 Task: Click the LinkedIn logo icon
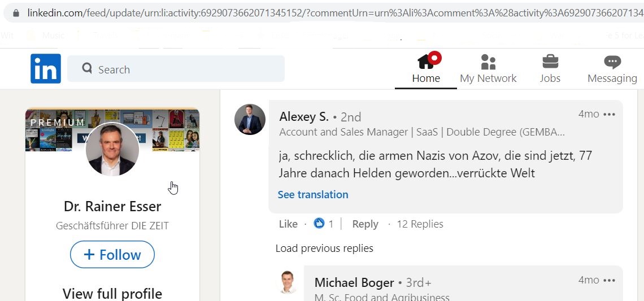[46, 68]
